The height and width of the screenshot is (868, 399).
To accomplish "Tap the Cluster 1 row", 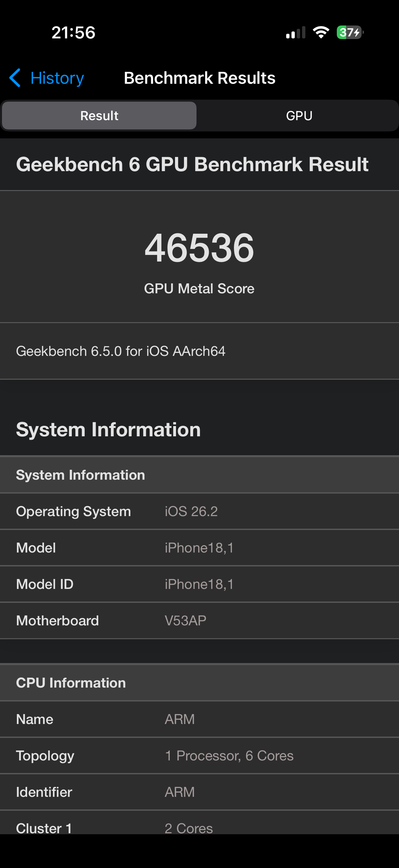I will pos(199,823).
